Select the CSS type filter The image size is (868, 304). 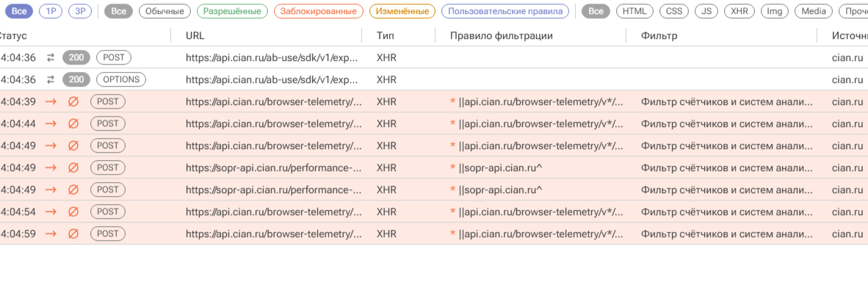tap(673, 11)
